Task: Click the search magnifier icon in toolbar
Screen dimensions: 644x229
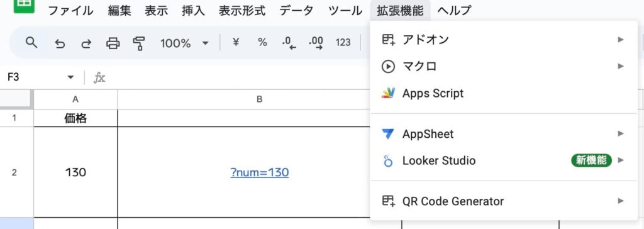Action: (31, 42)
